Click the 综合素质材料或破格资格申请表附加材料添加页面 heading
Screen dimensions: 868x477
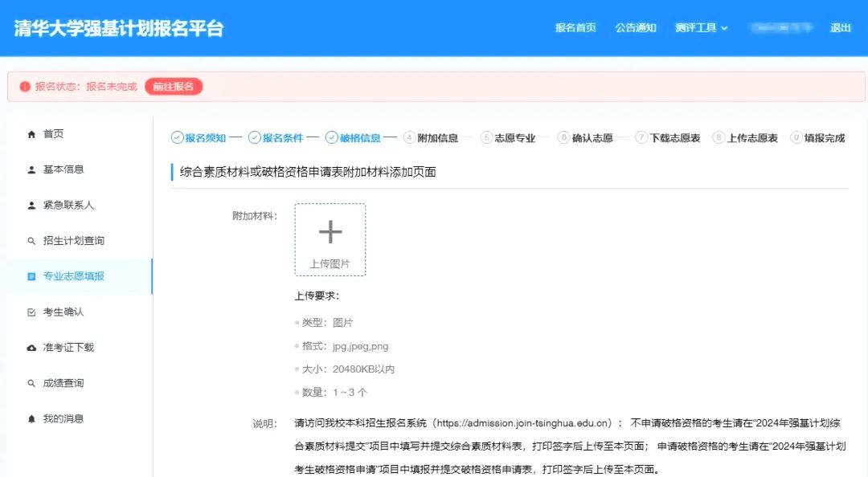pyautogui.click(x=308, y=172)
